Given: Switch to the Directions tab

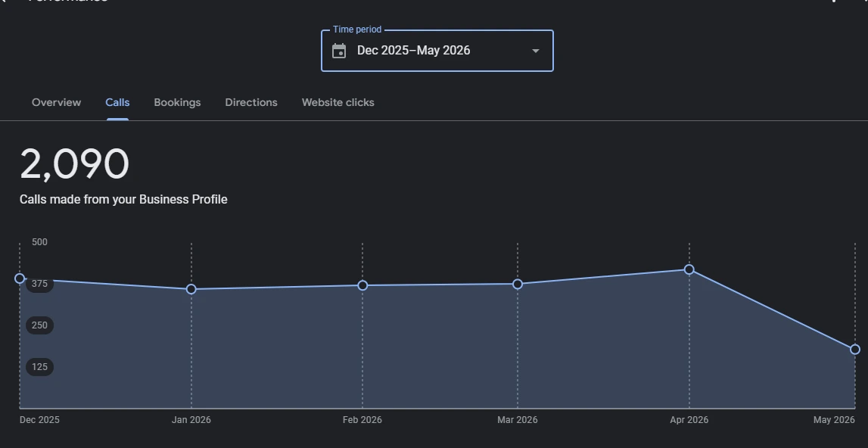Looking at the screenshot, I should 251,102.
